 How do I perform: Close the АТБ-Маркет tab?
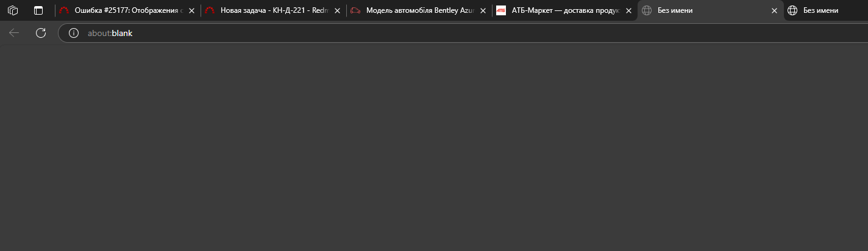(x=628, y=10)
